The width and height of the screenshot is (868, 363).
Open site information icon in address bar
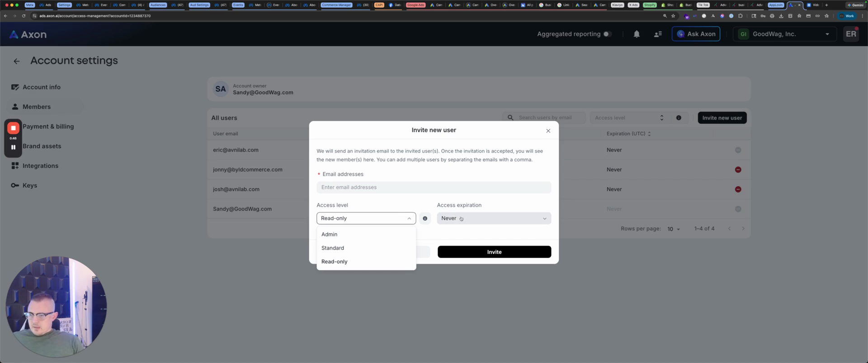34,16
